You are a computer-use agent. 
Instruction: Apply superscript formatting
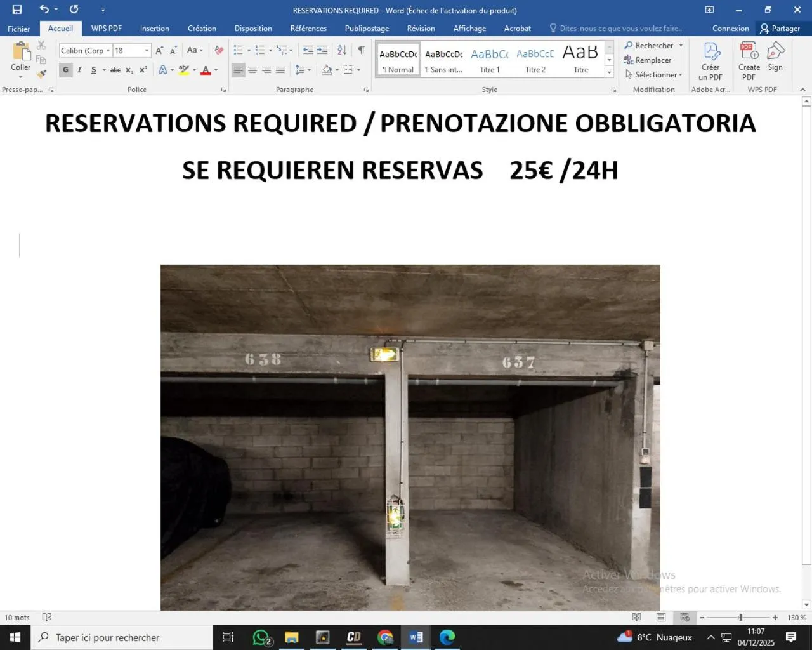click(143, 70)
